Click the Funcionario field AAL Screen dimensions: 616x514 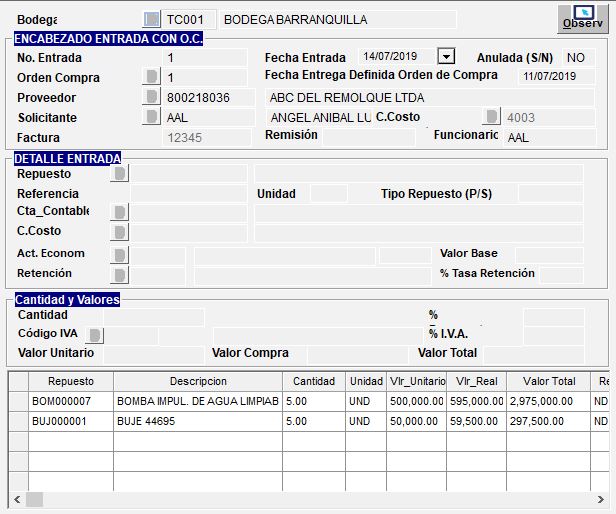pyautogui.click(x=549, y=138)
